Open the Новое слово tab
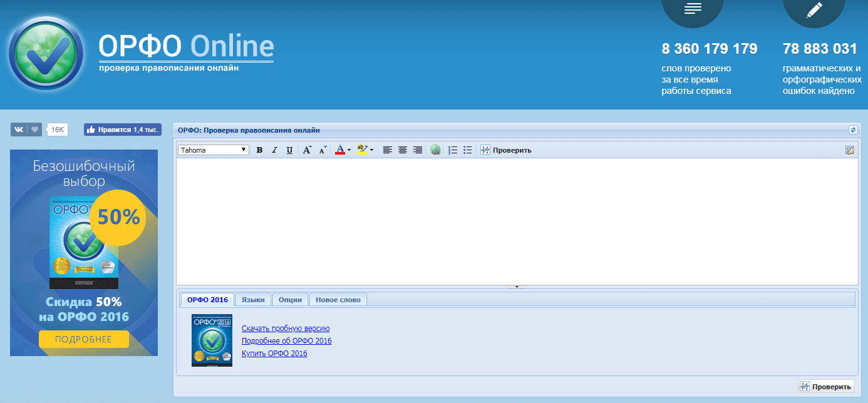 tap(338, 300)
